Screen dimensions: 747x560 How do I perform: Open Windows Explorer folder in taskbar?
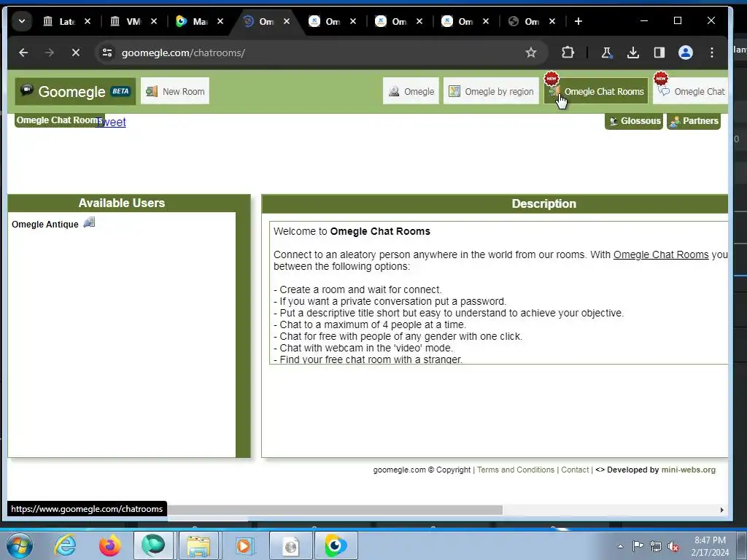198,545
